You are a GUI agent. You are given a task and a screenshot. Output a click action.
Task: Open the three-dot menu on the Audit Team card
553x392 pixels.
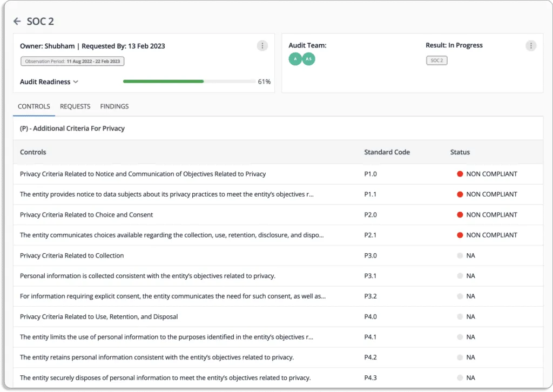point(531,46)
